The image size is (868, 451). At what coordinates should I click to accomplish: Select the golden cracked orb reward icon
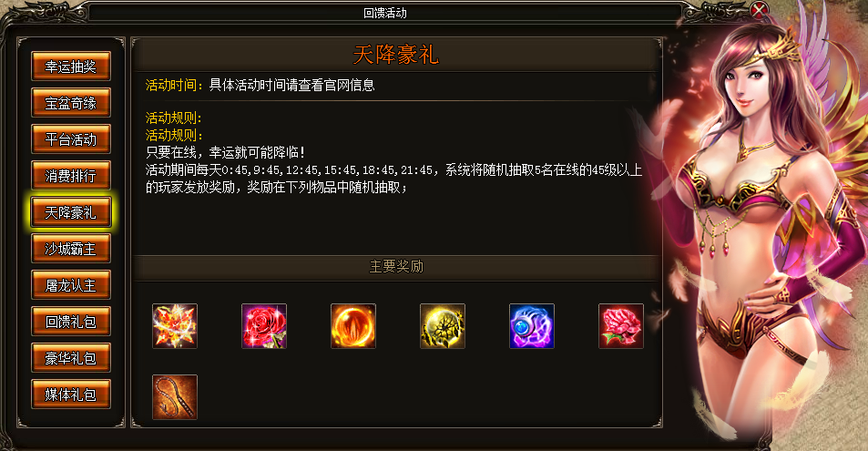tap(443, 326)
